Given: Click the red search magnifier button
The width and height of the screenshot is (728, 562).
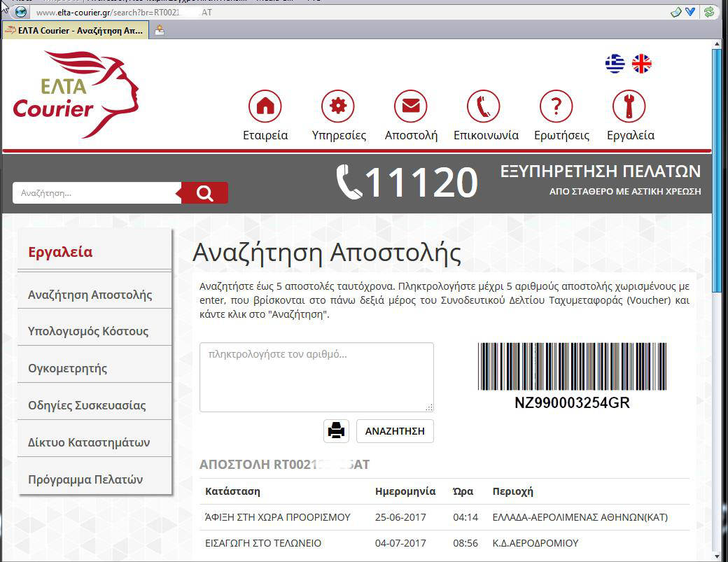Looking at the screenshot, I should pyautogui.click(x=204, y=193).
